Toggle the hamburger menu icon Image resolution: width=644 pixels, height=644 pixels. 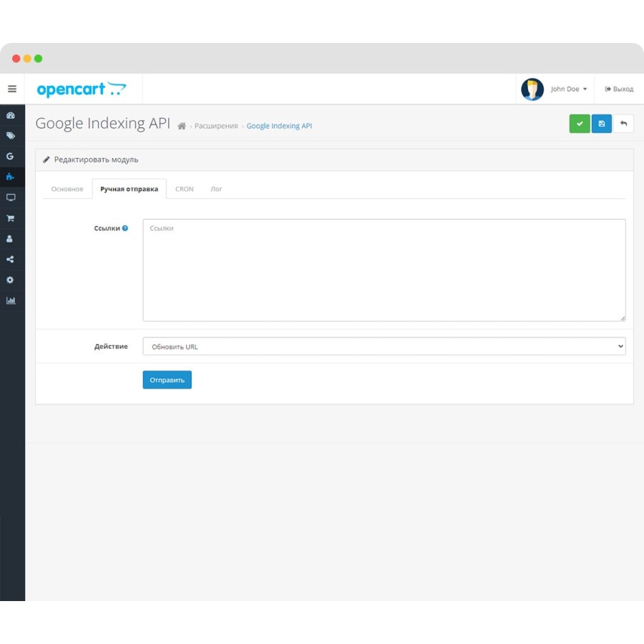pyautogui.click(x=12, y=89)
